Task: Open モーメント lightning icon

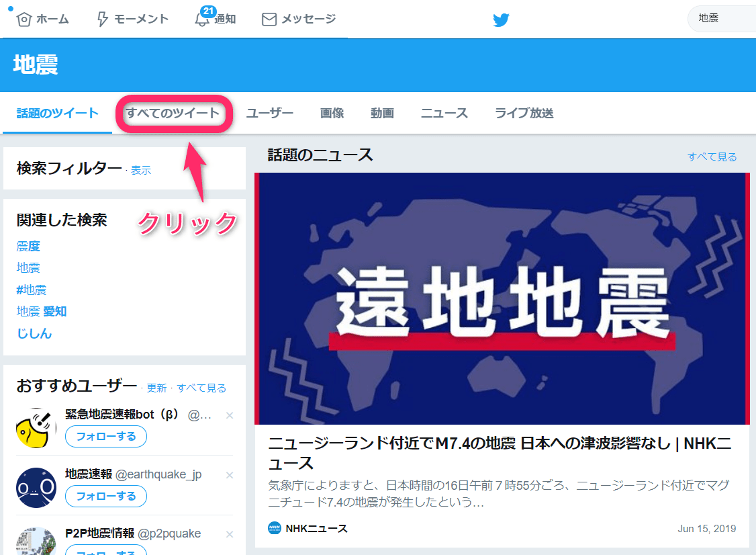Action: click(102, 19)
